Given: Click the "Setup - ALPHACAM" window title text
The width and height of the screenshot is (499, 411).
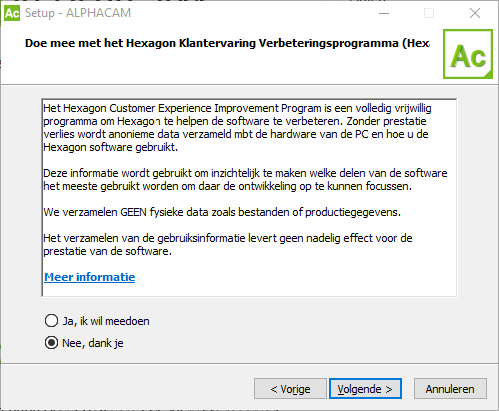Looking at the screenshot, I should 78,13.
